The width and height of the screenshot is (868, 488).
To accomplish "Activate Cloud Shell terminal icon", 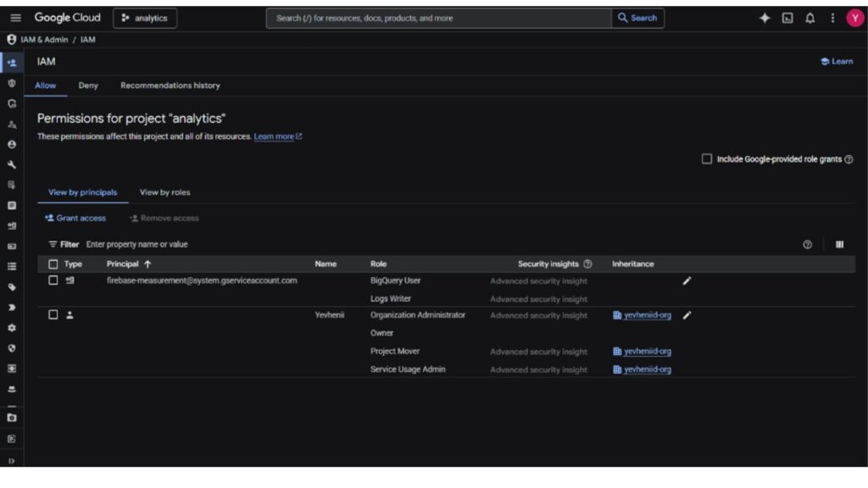I will coord(787,18).
